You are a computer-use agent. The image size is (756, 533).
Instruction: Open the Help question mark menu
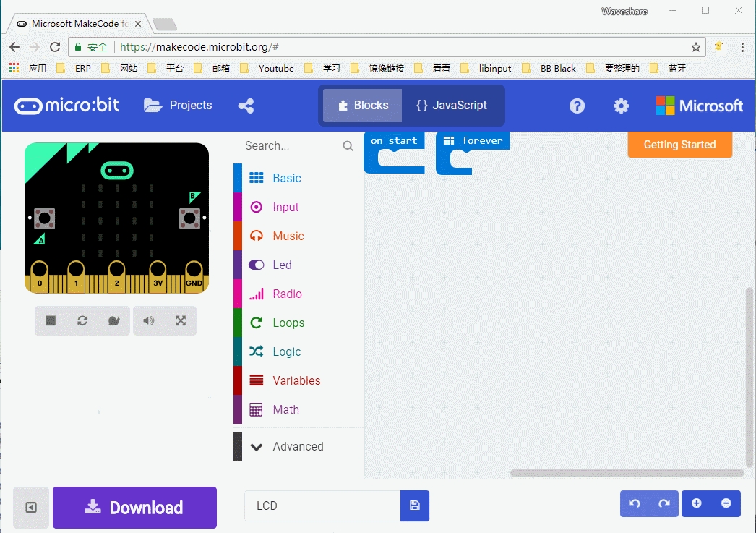pyautogui.click(x=577, y=106)
